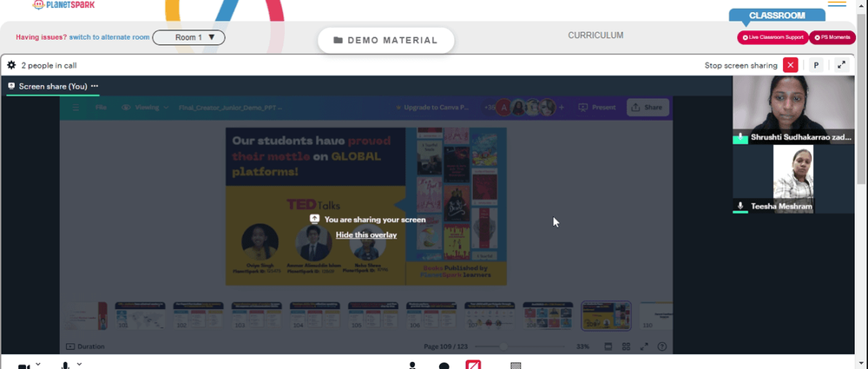
Task: Open call settings gear icon
Action: click(11, 65)
